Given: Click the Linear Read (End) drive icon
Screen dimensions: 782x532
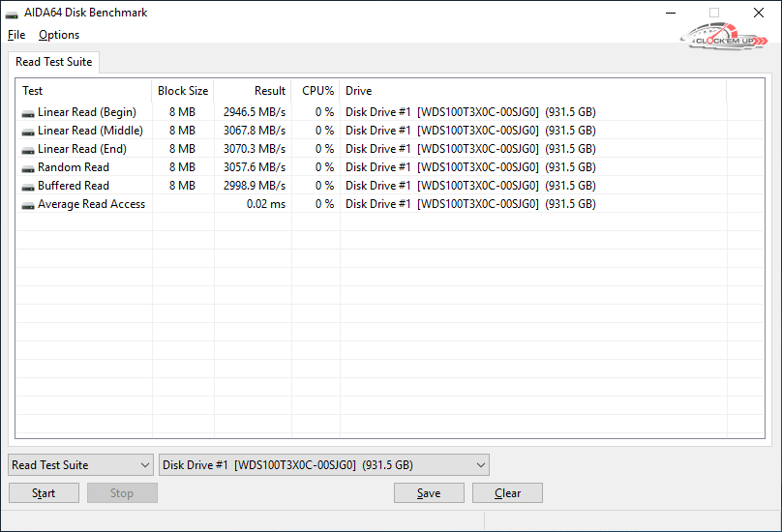Looking at the screenshot, I should (28, 150).
